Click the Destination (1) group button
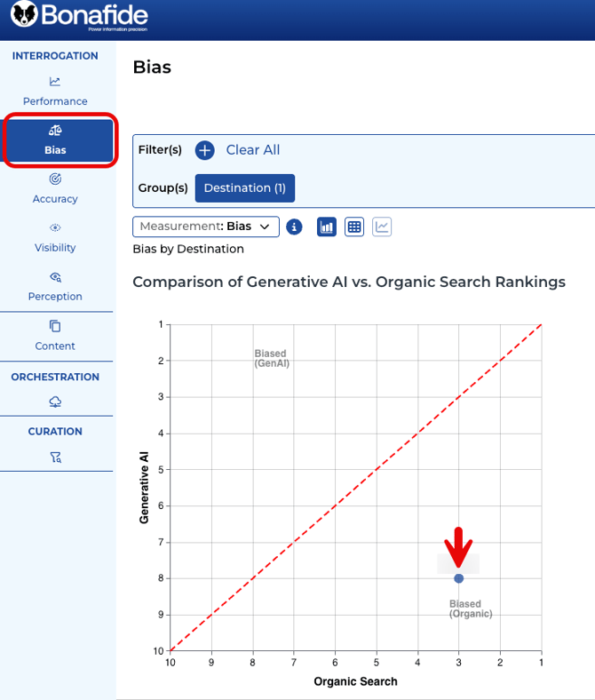 click(245, 187)
